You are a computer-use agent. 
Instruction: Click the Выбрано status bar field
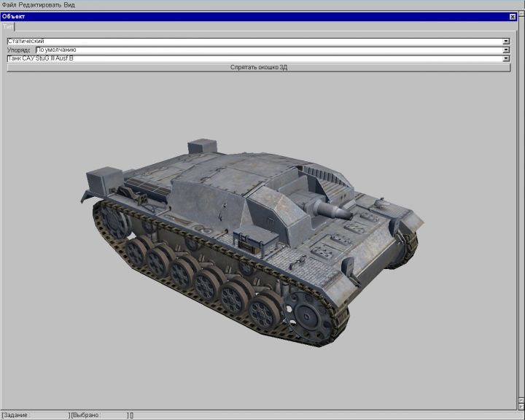click(x=98, y=415)
